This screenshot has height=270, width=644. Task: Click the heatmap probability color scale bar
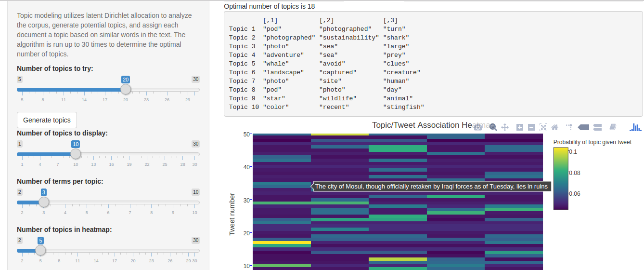pyautogui.click(x=560, y=178)
